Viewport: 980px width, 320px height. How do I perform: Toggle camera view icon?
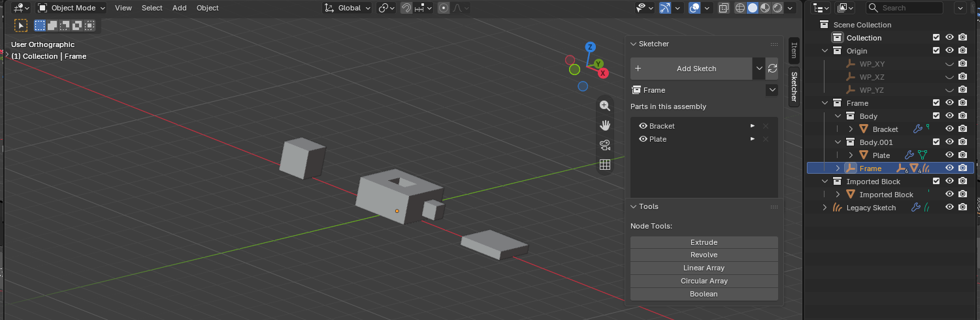(605, 145)
